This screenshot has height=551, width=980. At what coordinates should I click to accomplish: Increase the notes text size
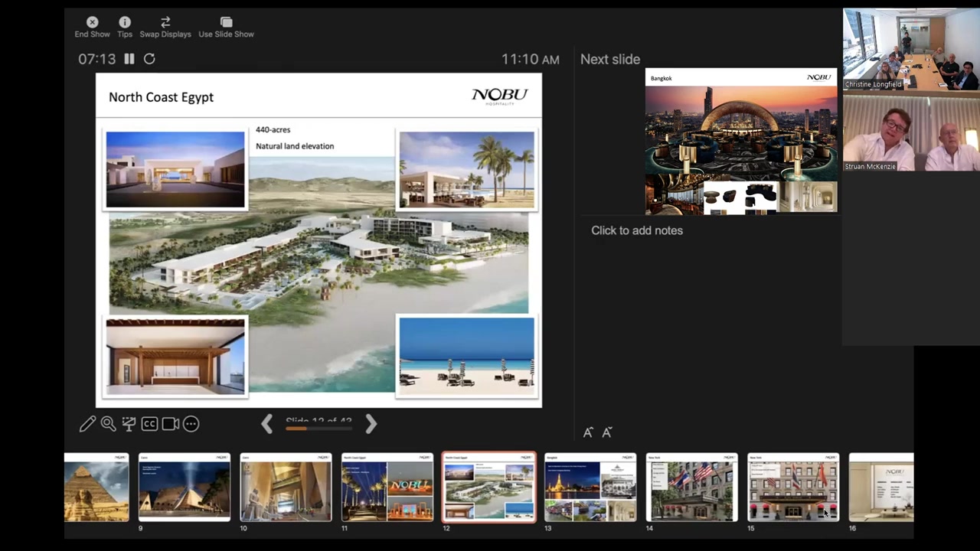tap(588, 432)
